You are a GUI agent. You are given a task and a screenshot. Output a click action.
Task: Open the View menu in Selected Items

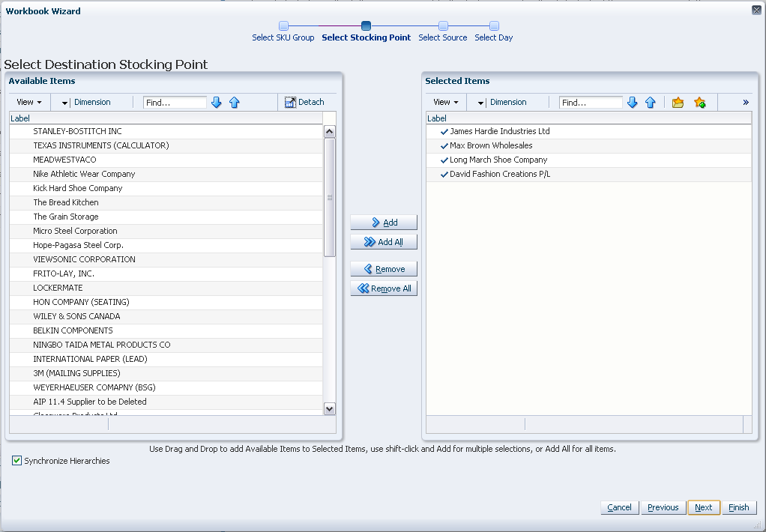point(445,102)
